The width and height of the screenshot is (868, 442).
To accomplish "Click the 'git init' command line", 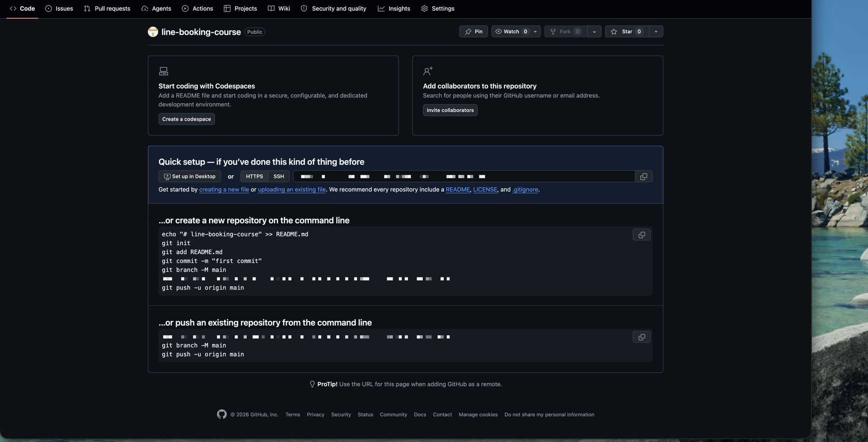I will [176, 243].
